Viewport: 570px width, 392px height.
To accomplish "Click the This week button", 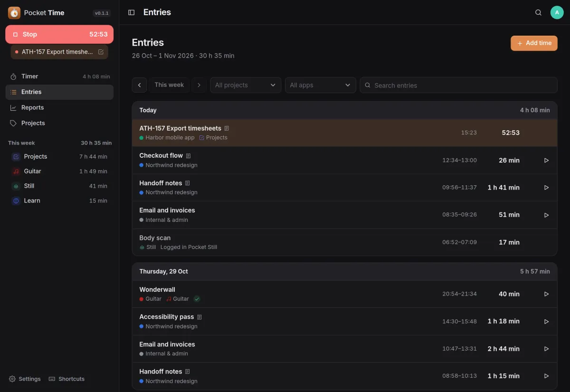I will point(169,85).
